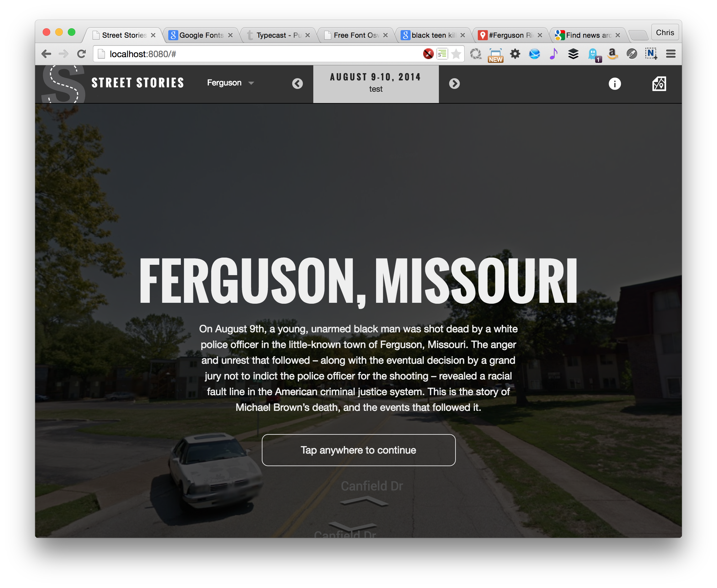Go to the previous date with the left chevron
717x588 pixels.
pos(297,84)
